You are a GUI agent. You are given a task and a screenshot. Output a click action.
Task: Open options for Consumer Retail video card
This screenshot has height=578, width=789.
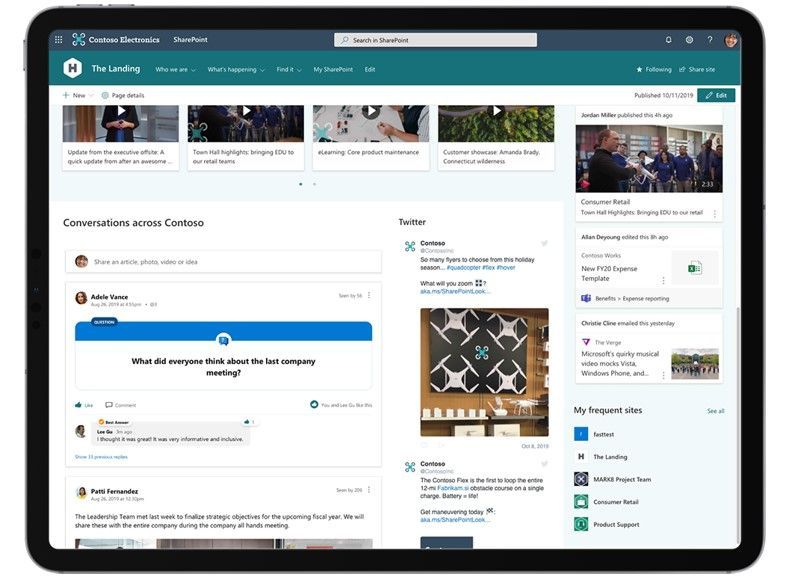(715, 214)
